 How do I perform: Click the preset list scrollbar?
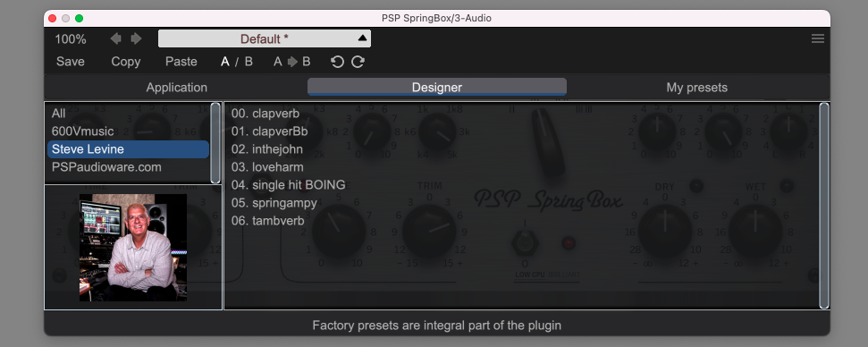824,206
